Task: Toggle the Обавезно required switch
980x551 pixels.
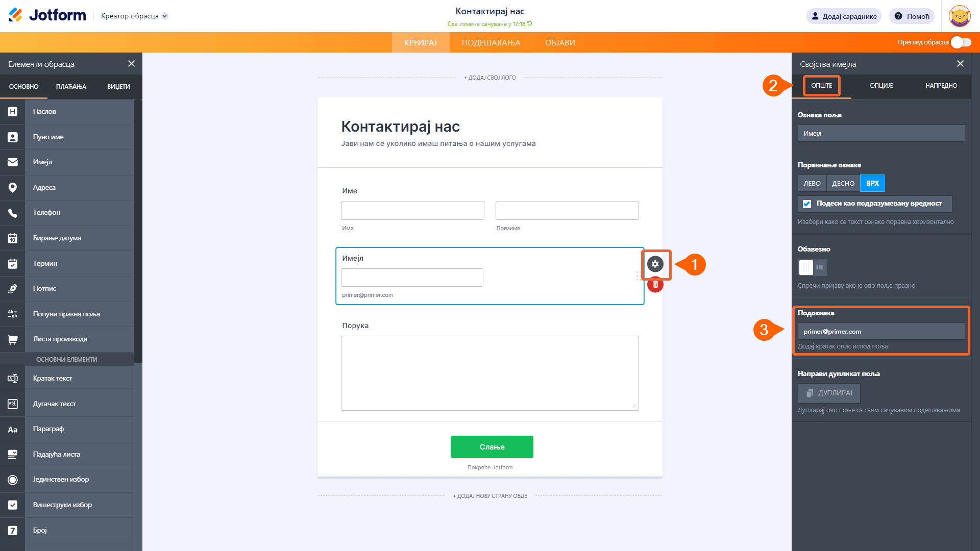Action: pyautogui.click(x=812, y=267)
